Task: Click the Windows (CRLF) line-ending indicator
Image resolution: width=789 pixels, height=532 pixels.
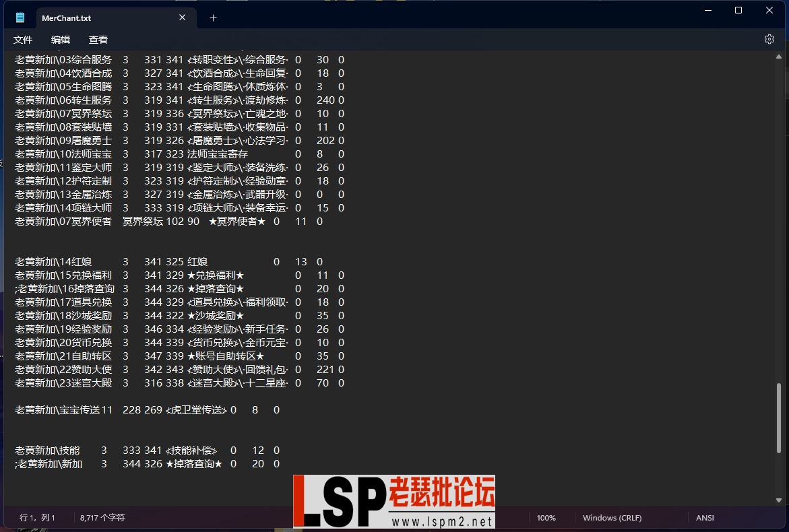Action: click(x=611, y=518)
